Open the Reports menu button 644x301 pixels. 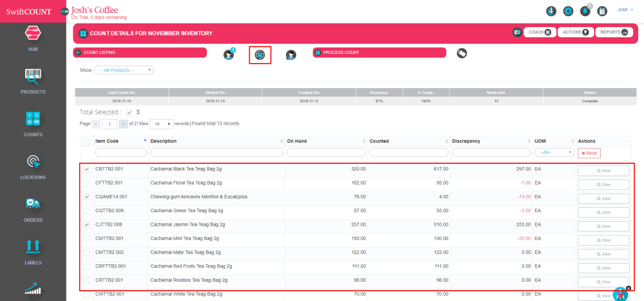[614, 32]
